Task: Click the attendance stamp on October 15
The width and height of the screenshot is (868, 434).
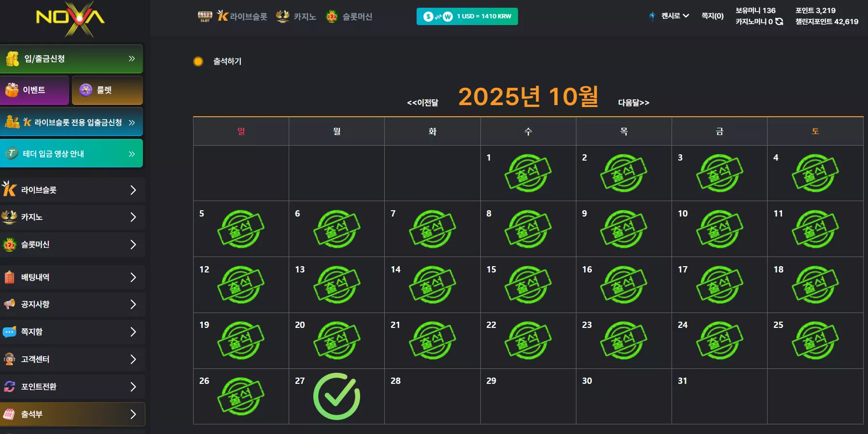Action: [x=528, y=285]
